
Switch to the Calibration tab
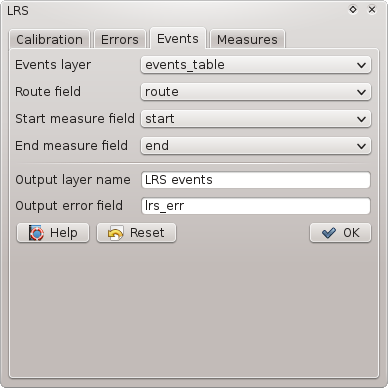49,39
